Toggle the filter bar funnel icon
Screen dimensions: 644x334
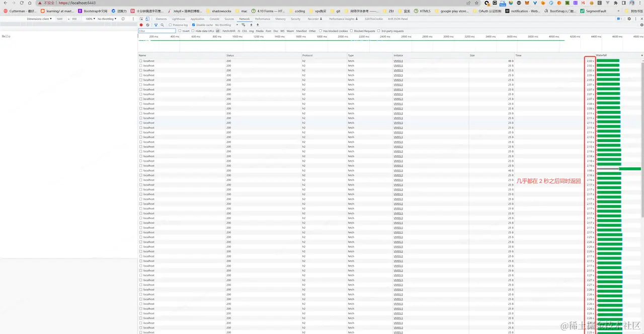click(x=156, y=25)
